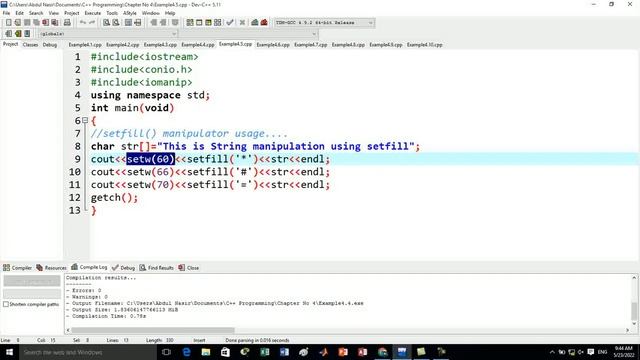
Task: Click the Close All toolbar icon
Action: (x=54, y=22)
